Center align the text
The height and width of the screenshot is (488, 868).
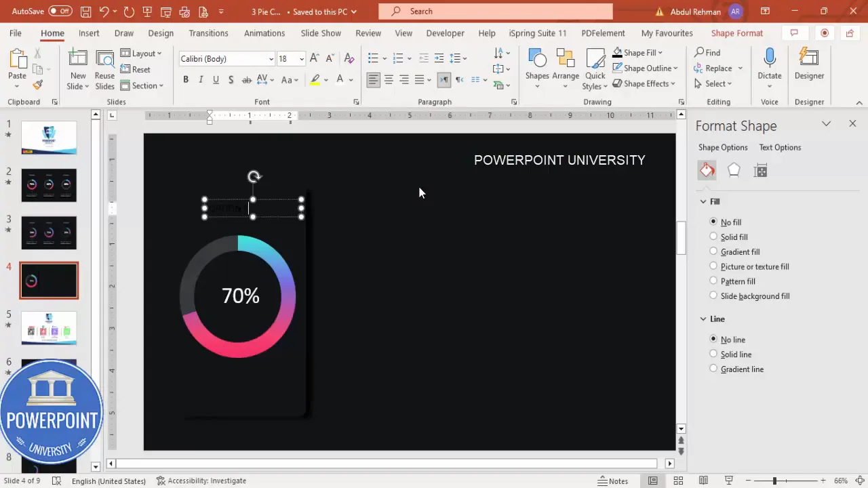coord(389,80)
